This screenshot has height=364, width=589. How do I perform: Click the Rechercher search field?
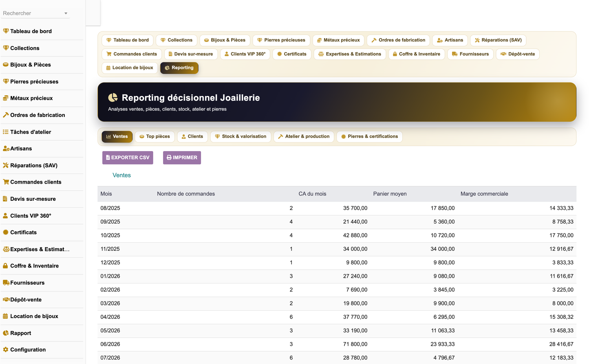[35, 13]
